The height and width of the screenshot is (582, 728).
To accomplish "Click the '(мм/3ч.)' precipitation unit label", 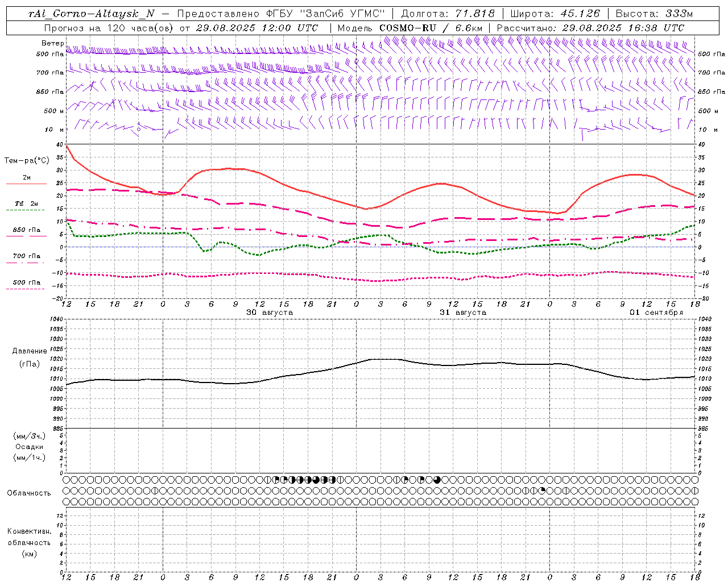I will [30, 436].
